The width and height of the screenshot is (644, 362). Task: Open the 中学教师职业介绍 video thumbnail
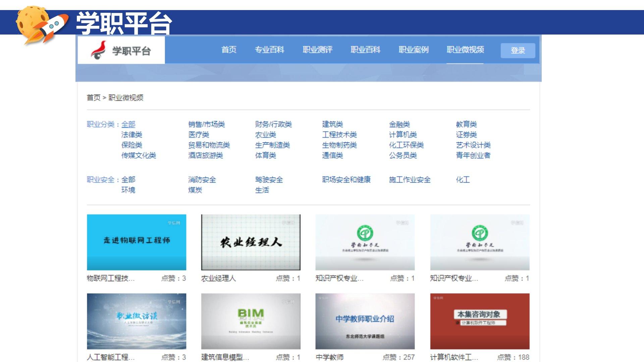coord(365,321)
